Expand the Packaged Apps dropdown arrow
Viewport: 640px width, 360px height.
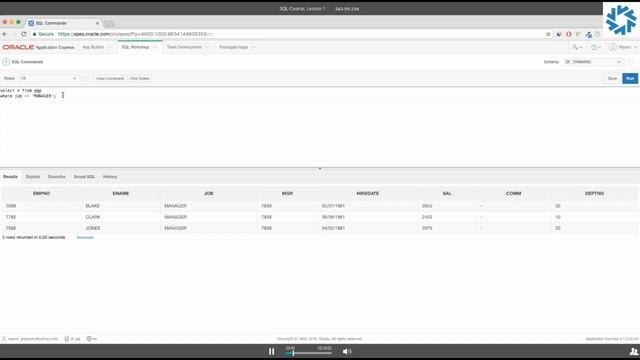tap(253, 47)
